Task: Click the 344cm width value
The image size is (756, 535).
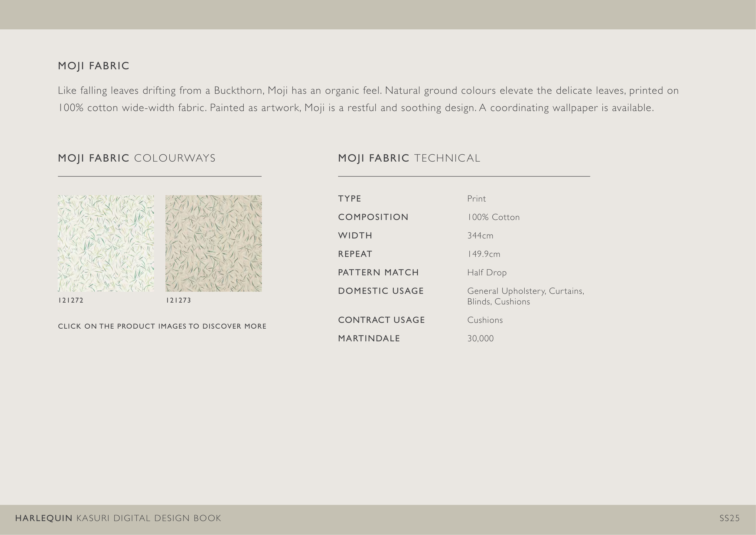Action: click(x=480, y=235)
